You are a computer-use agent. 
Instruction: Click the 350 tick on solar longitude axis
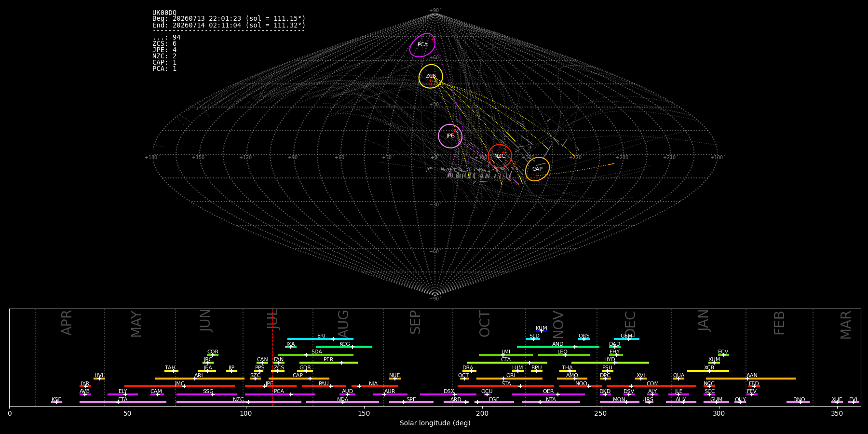837,413
